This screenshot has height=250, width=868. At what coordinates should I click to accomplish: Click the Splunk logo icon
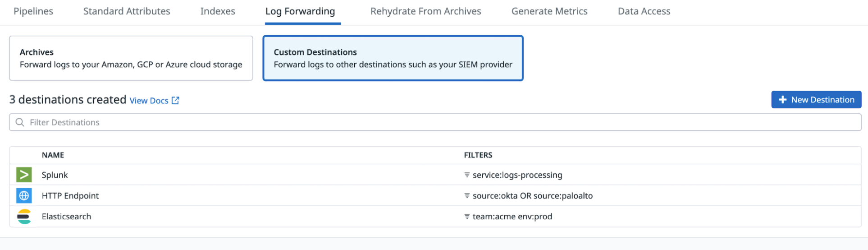[24, 175]
